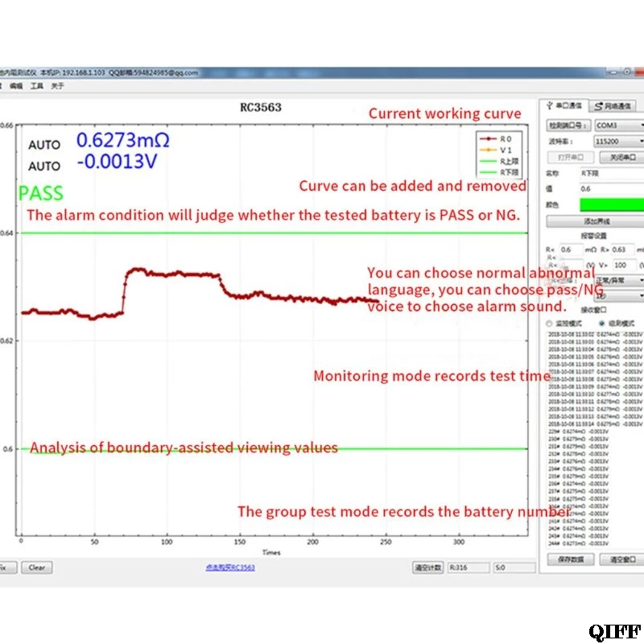Open the dropdown below 正常/异常
This screenshot has height=644, width=644.
point(619,295)
